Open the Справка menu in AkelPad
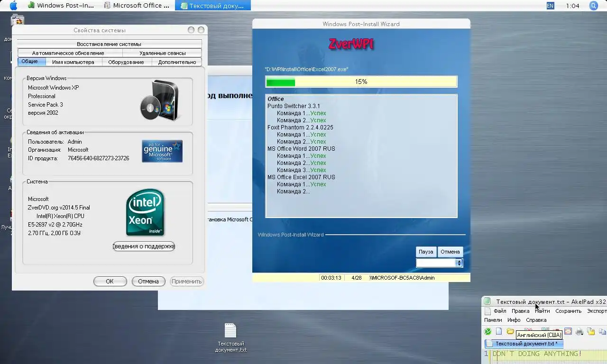Screen dimensions: 607x364 pyautogui.click(x=536, y=320)
